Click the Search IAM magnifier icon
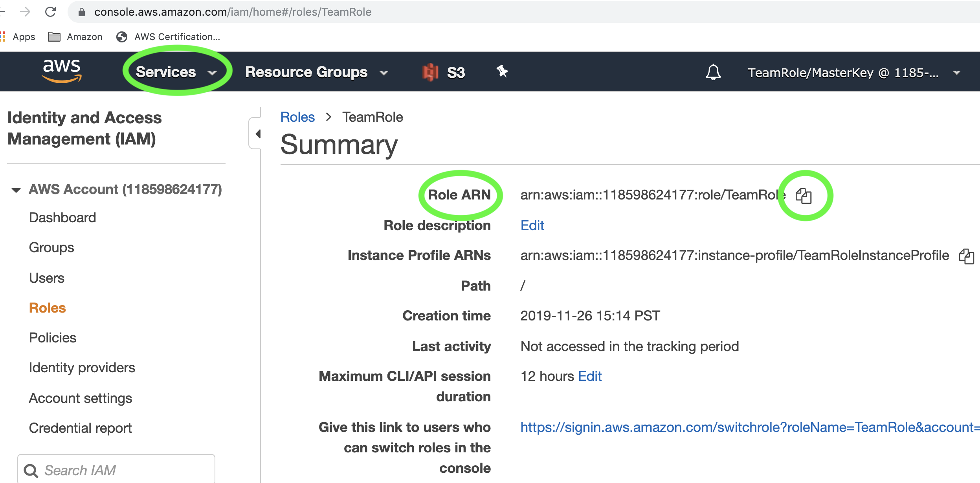980x483 pixels. (x=31, y=470)
